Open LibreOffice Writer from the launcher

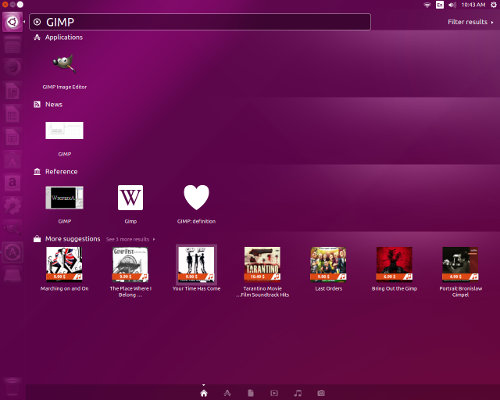12,91
